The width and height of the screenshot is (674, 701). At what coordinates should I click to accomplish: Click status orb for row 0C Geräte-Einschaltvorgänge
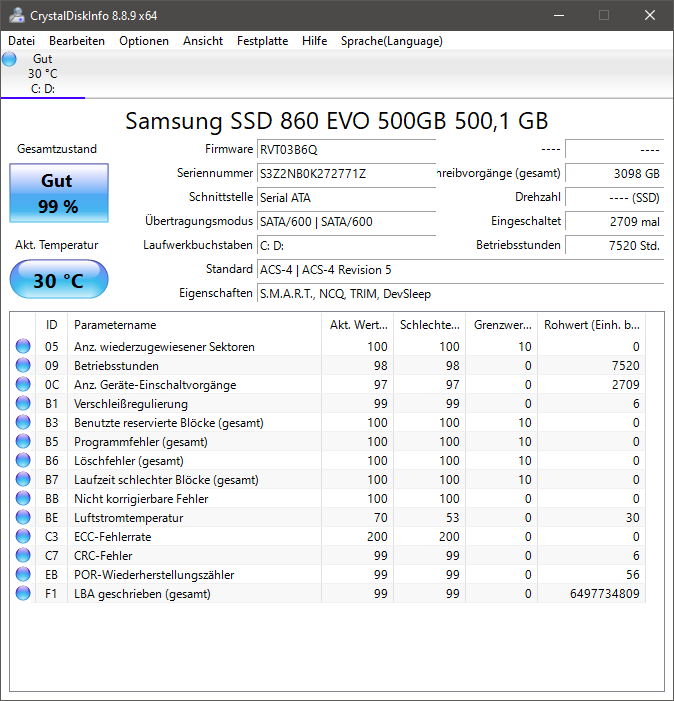23,384
